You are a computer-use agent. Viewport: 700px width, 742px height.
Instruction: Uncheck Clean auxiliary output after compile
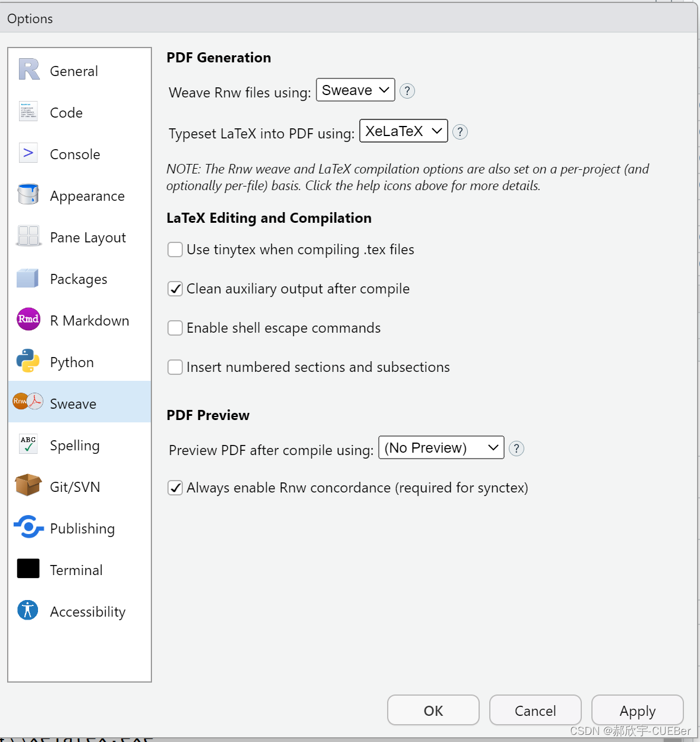tap(175, 289)
